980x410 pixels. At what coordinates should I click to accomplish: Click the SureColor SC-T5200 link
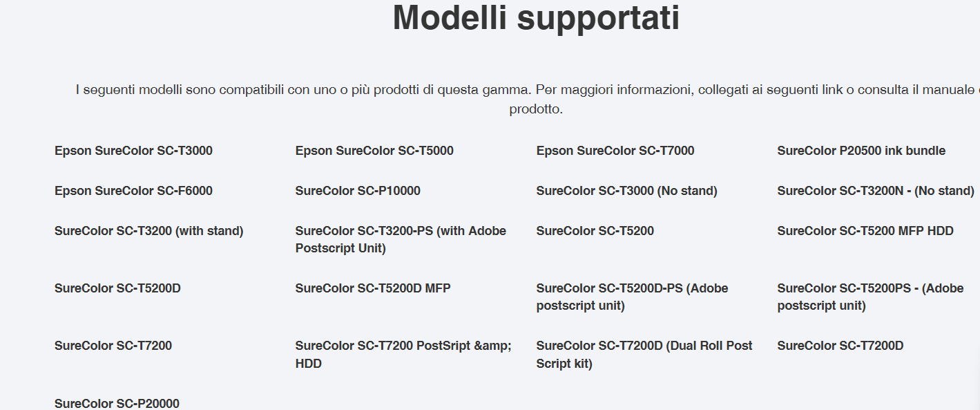[595, 231]
